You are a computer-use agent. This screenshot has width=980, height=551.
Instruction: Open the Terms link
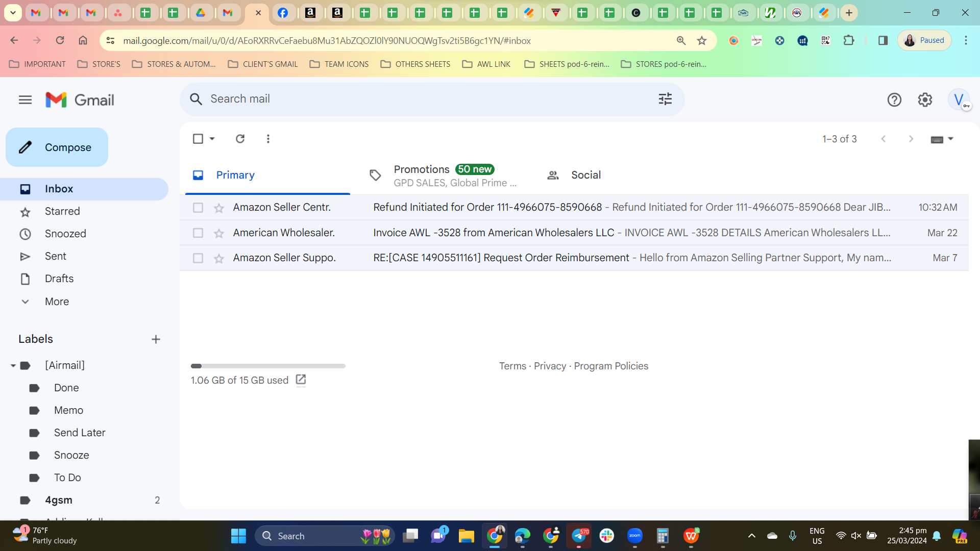tap(512, 366)
